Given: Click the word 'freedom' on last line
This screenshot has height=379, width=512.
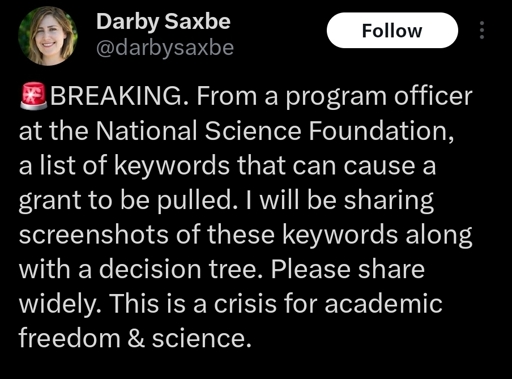Looking at the screenshot, I should [x=69, y=338].
